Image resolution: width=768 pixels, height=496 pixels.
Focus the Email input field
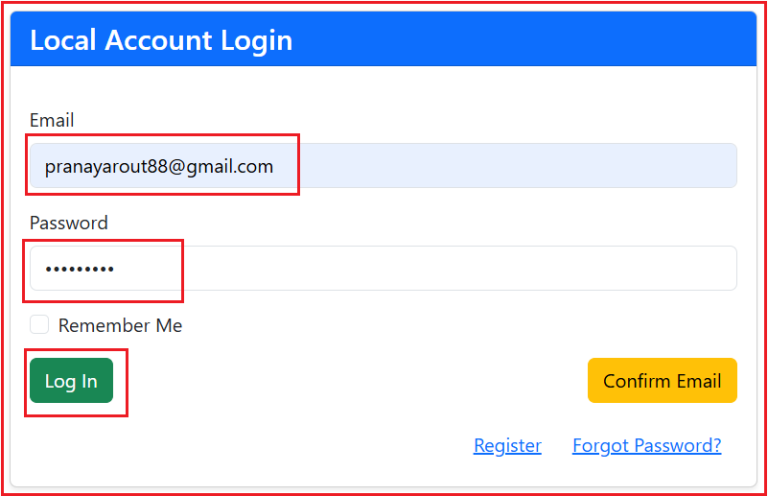coord(384,165)
